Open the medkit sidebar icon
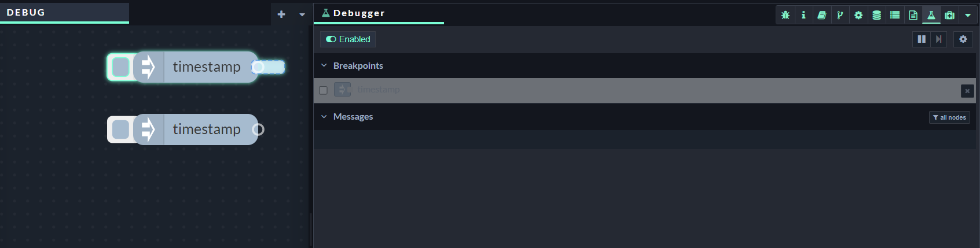 click(x=949, y=15)
